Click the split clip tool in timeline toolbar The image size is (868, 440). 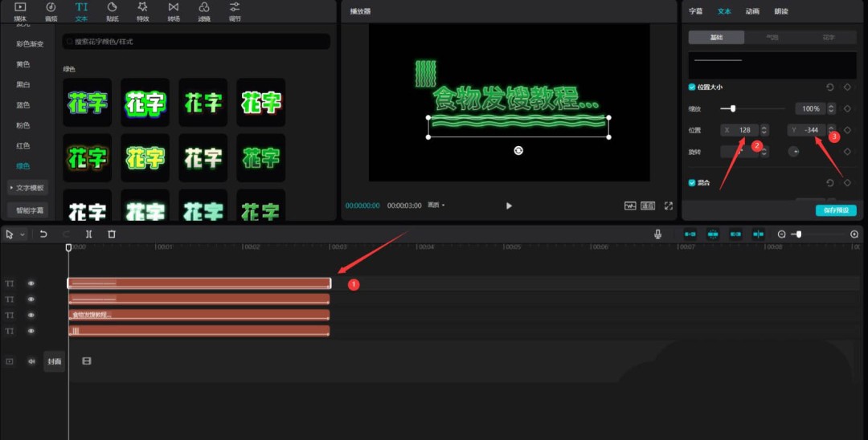pos(88,234)
